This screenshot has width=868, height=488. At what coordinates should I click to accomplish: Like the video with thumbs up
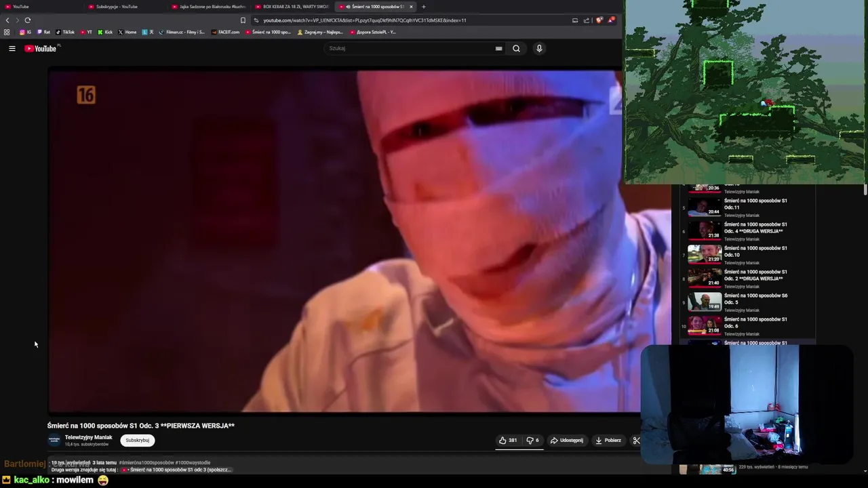point(508,441)
